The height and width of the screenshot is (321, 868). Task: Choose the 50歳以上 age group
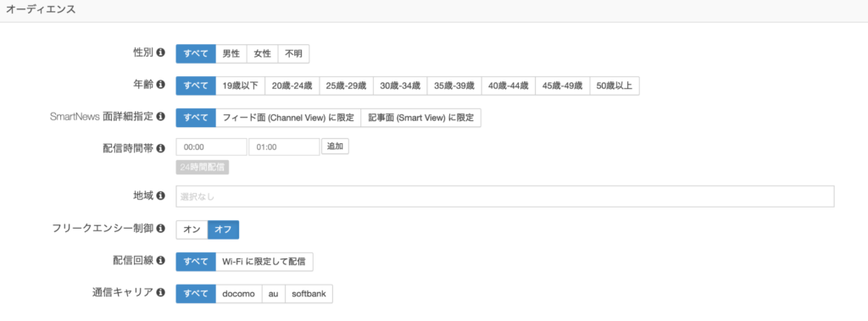615,86
